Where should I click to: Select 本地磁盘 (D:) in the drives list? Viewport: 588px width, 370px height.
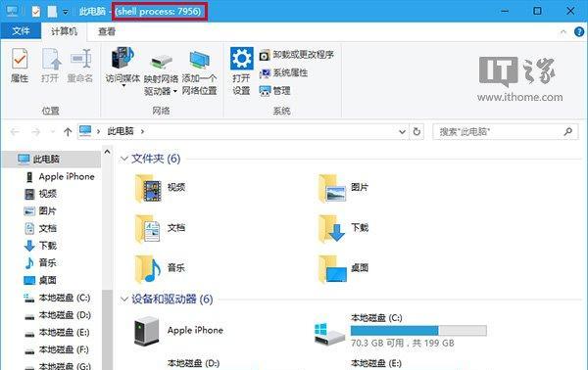tap(193, 363)
